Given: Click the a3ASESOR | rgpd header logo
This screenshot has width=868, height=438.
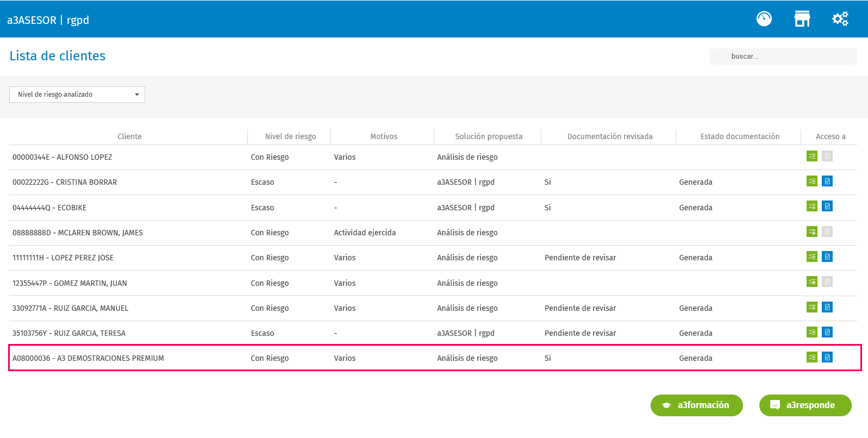Looking at the screenshot, I should click(x=48, y=20).
